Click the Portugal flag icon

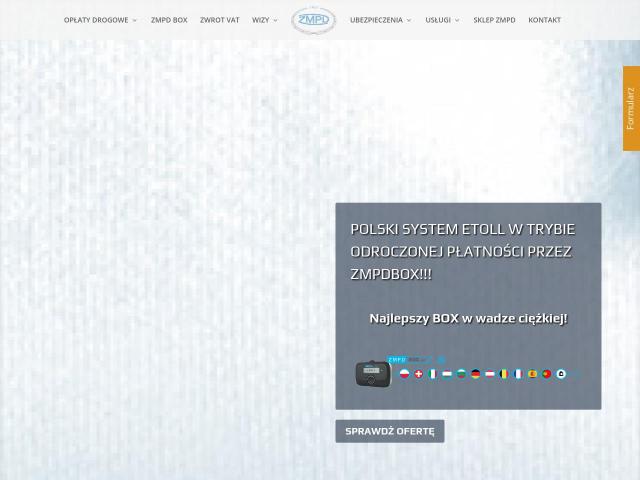coord(547,373)
